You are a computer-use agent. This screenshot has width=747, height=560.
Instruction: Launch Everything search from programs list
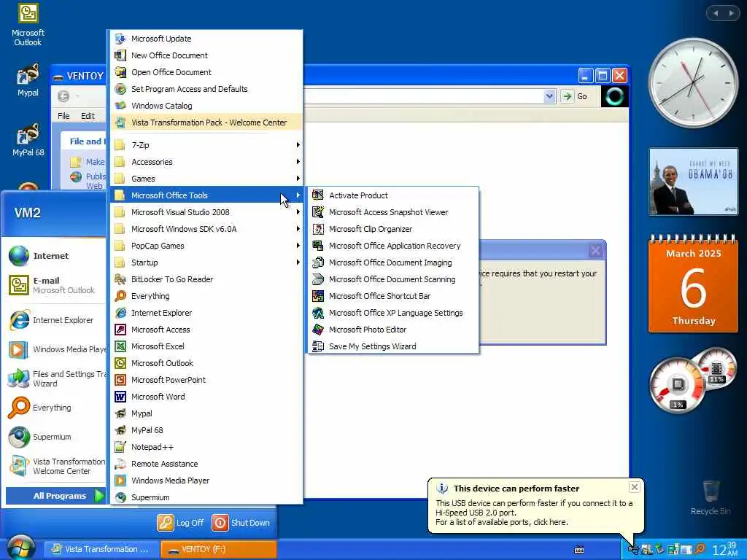pyautogui.click(x=206, y=296)
